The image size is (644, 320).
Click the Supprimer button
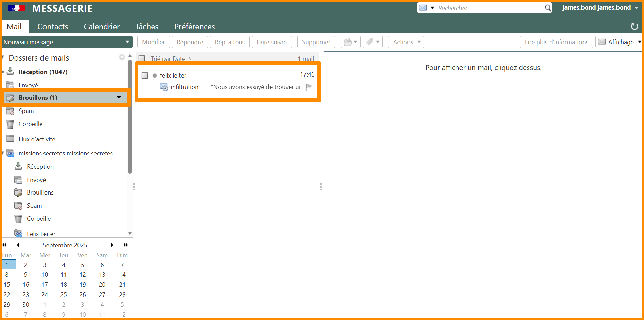pos(316,42)
